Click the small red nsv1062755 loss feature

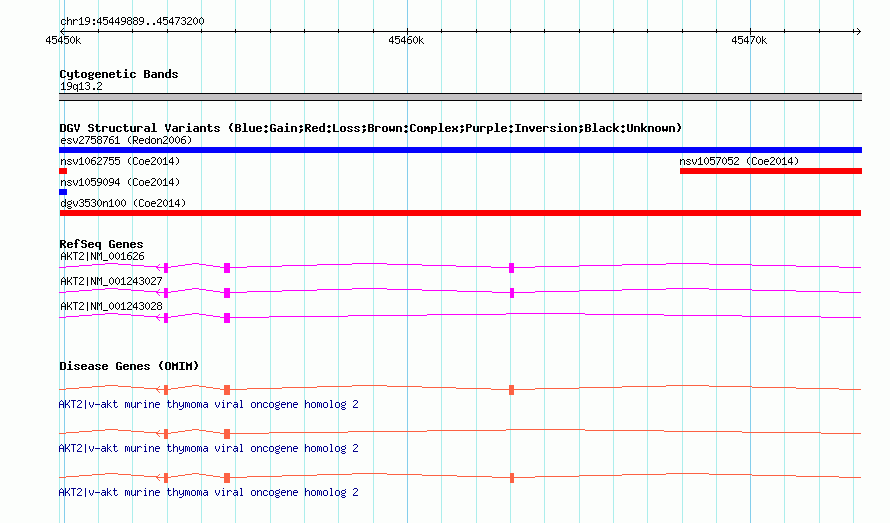point(63,171)
